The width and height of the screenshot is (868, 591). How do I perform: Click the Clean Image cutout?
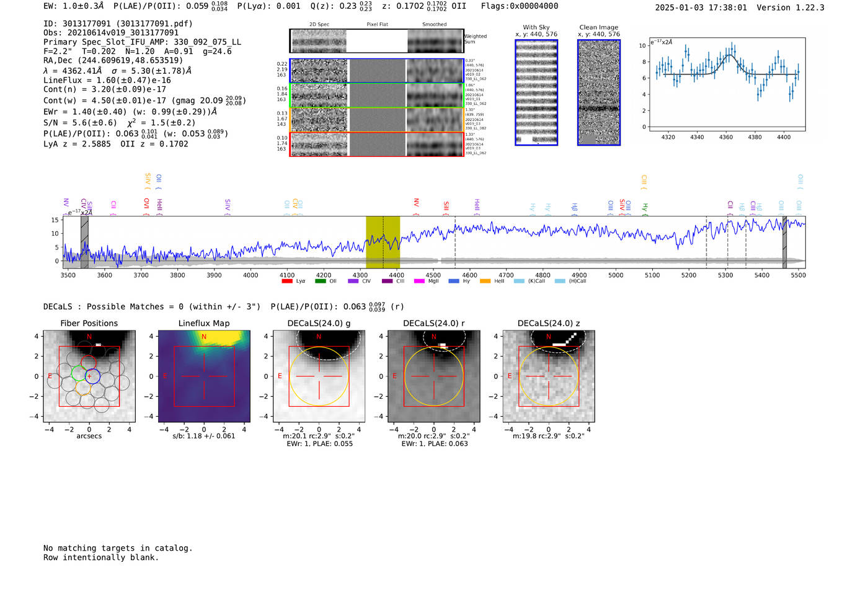599,92
